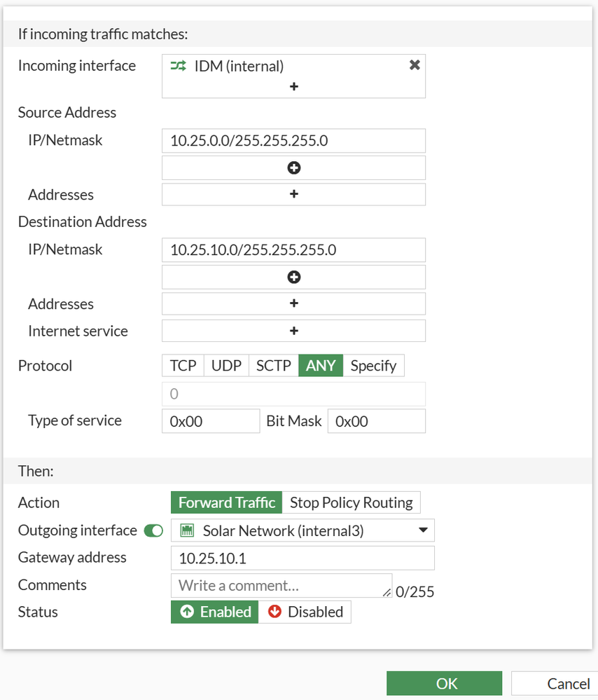Focus the Comments text box
598x700 pixels.
(x=281, y=586)
